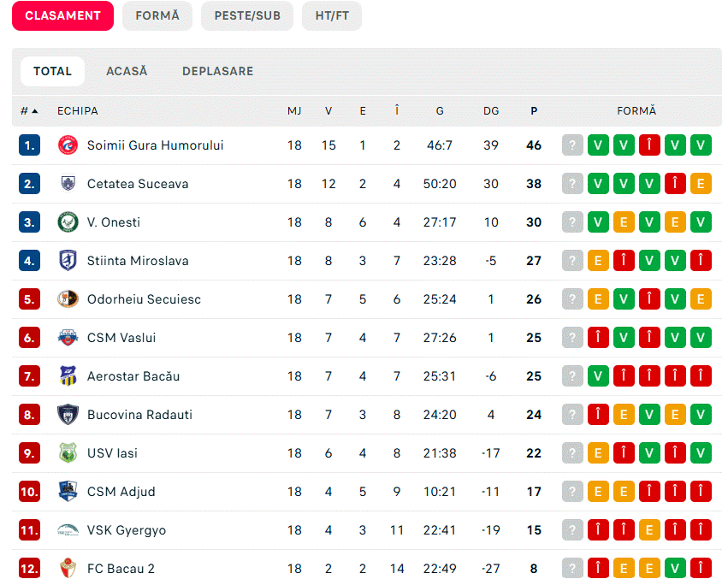This screenshot has width=728, height=579.
Task: Click Soimii's upcoming match question mark badge
Action: point(572,145)
